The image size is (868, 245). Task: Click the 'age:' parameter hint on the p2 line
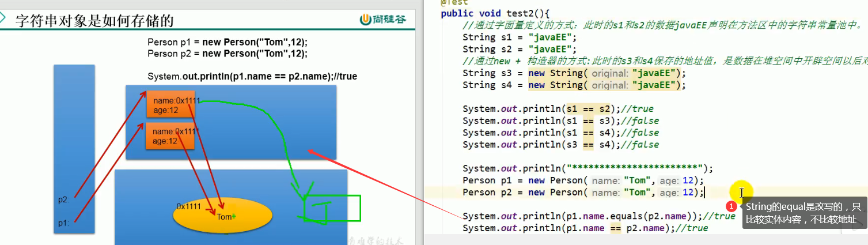tap(669, 193)
